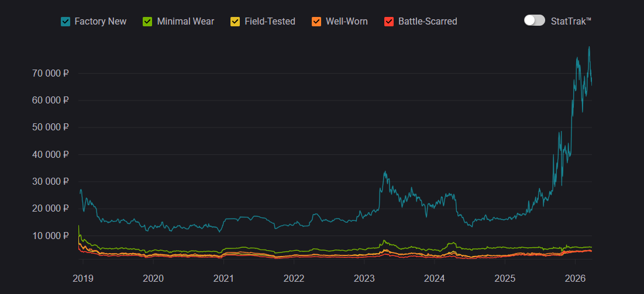Uncheck the Minimal Wear green checkbox
644x294 pixels.
coord(148,22)
